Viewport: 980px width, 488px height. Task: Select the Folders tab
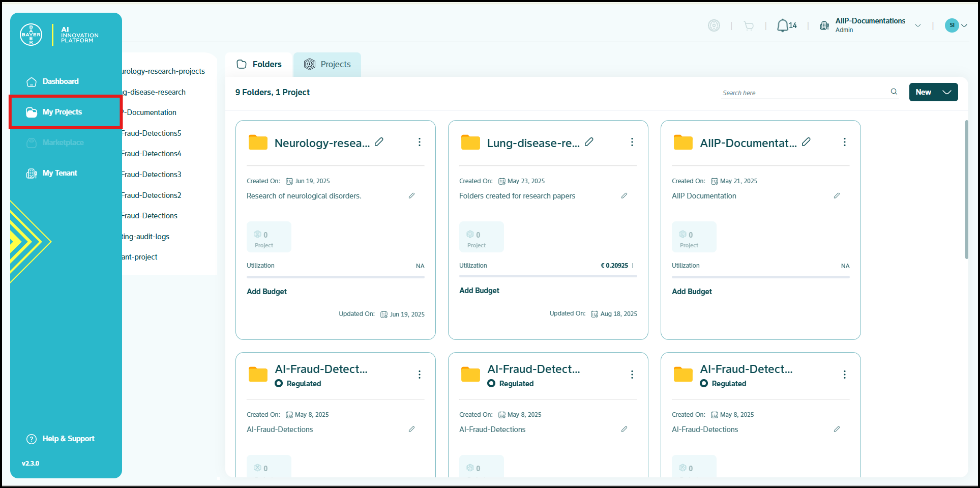click(x=259, y=65)
